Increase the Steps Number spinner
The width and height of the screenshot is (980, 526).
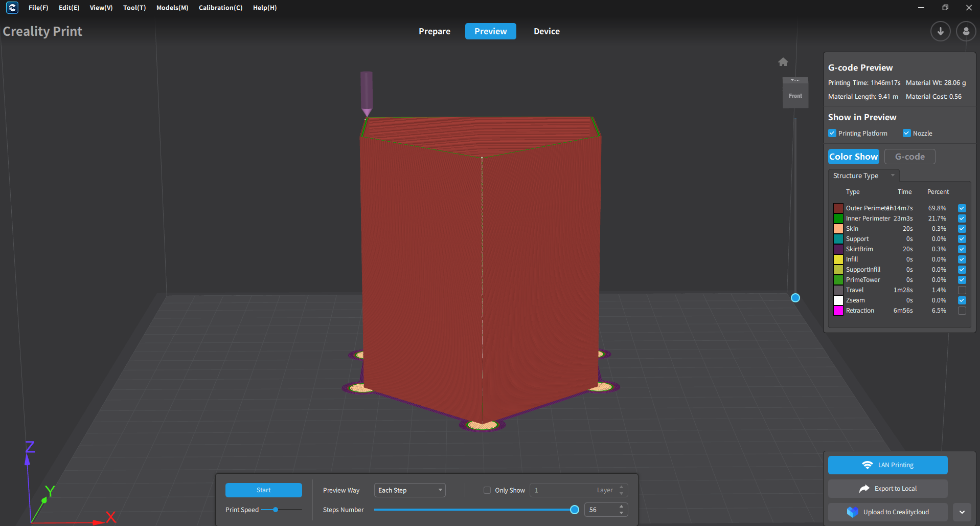click(x=621, y=507)
